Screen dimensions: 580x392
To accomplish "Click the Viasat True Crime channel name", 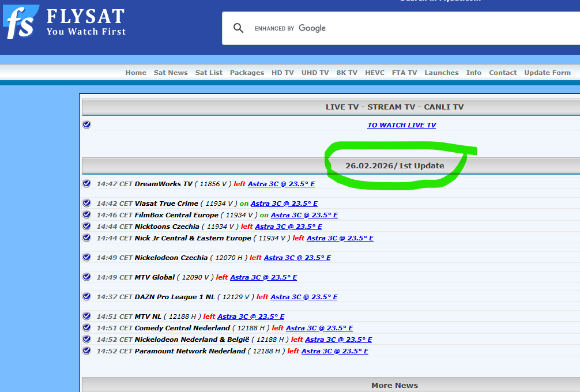I will pyautogui.click(x=166, y=203).
